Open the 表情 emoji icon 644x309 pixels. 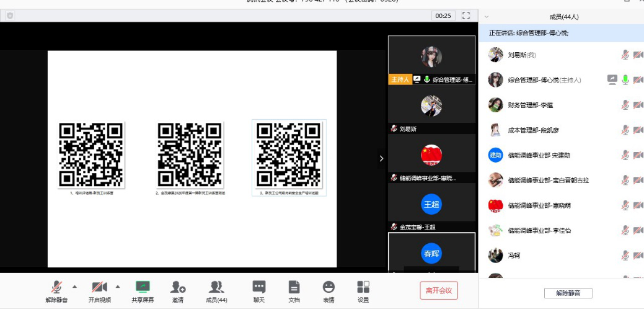[329, 287]
